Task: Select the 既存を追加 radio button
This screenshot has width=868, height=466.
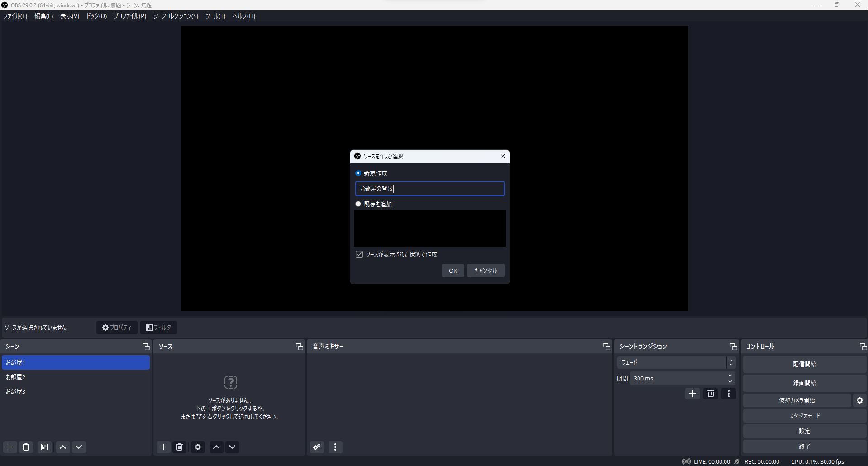Action: [x=358, y=204]
